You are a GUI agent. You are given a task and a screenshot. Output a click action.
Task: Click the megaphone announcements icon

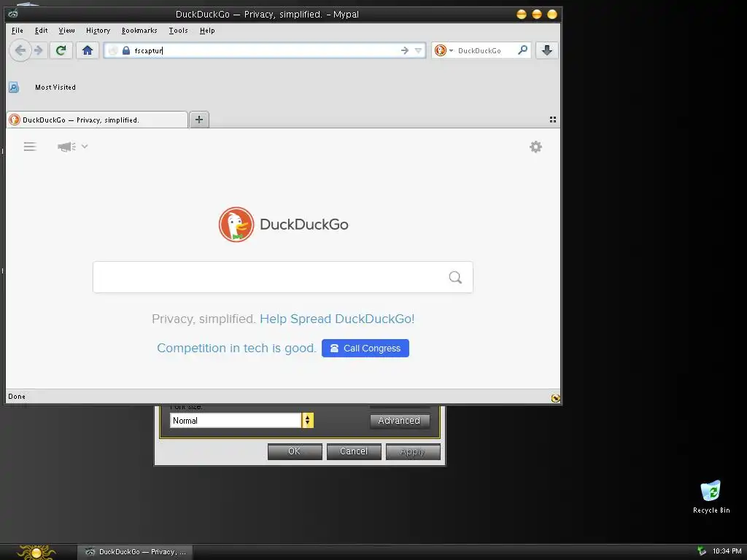66,147
